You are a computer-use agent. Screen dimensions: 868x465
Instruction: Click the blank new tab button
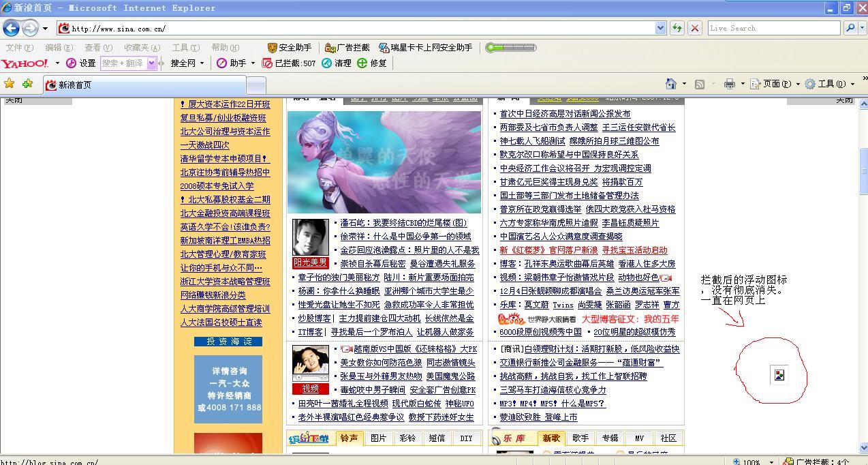tap(256, 85)
